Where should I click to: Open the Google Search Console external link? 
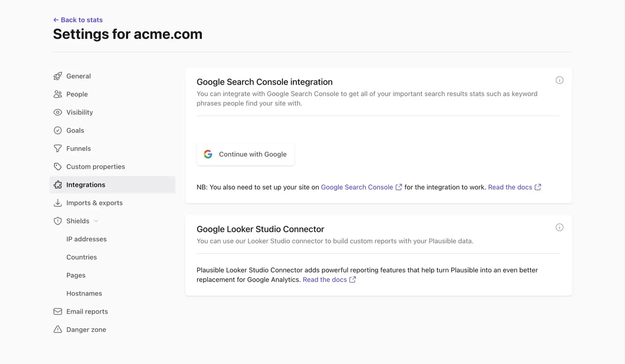357,187
